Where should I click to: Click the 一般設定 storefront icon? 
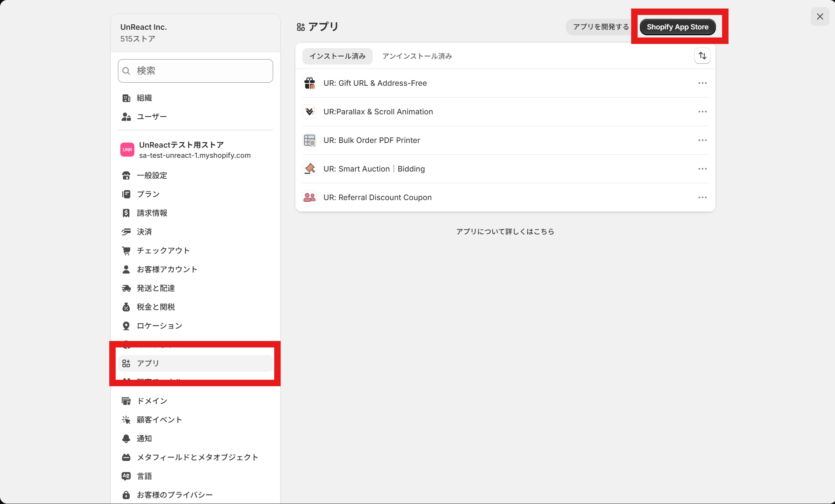click(126, 175)
